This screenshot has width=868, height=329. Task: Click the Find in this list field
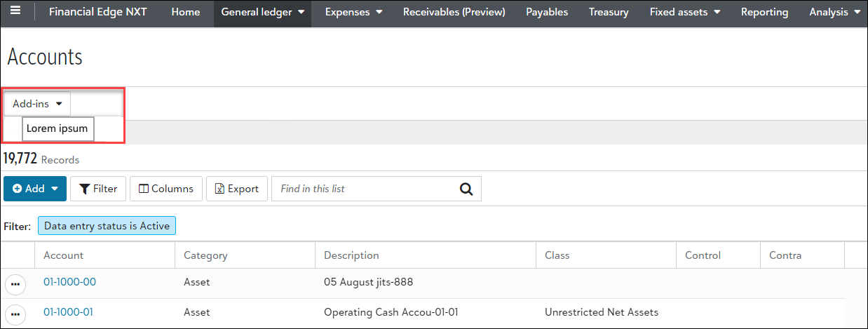(x=365, y=189)
